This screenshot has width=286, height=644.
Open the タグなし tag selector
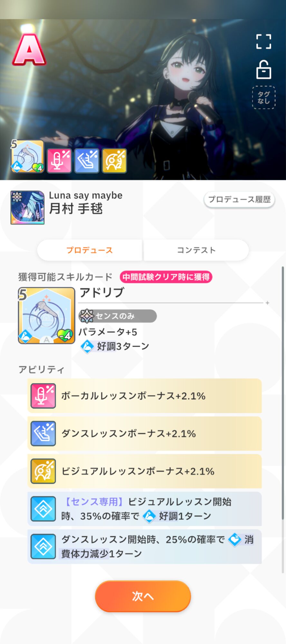coord(263,97)
